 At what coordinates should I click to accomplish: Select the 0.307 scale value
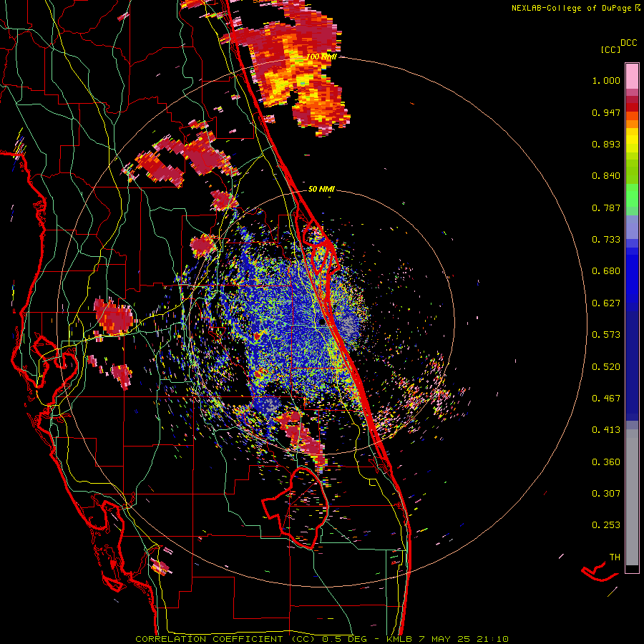(x=606, y=494)
